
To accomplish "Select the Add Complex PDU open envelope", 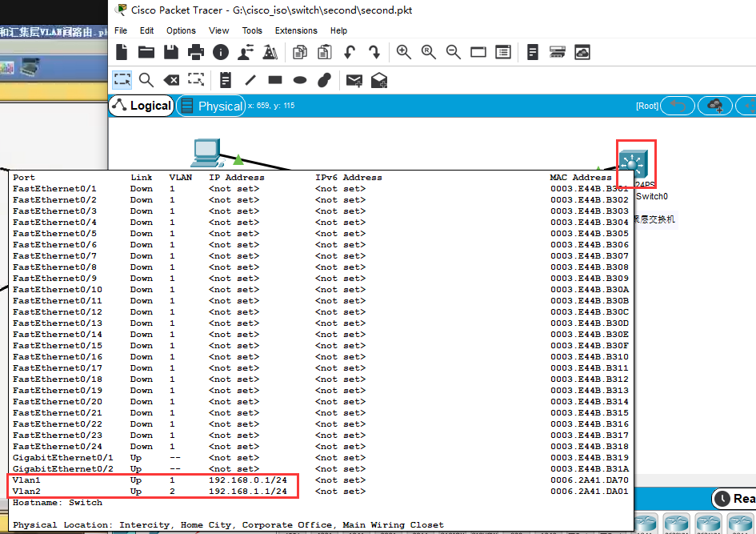I will tap(379, 80).
